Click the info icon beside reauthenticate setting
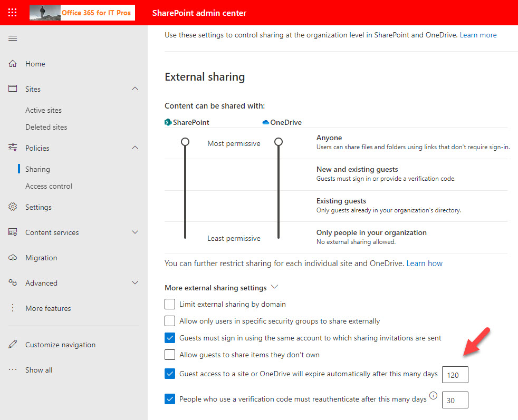 pyautogui.click(x=434, y=396)
